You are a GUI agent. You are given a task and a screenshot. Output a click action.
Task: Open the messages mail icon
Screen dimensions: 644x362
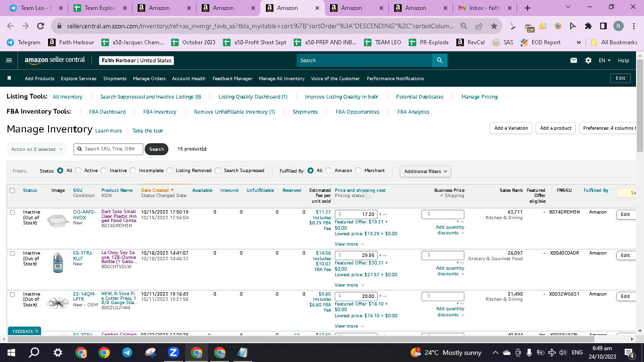click(x=574, y=60)
